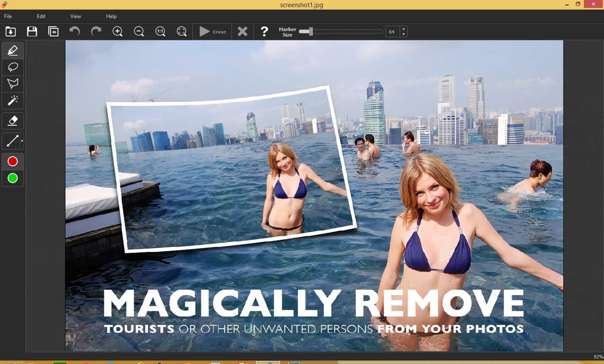604x364 pixels.
Task: Zoom in with the plus magnifier
Action: pyautogui.click(x=118, y=32)
